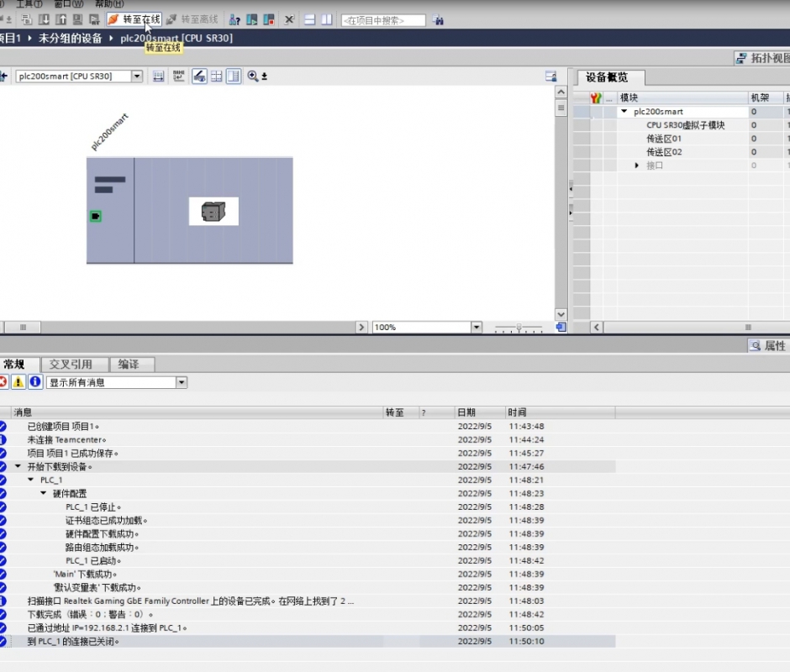Click the cross-reference X icon in top toolbar
Viewport: 790px width, 672px height.
[289, 20]
